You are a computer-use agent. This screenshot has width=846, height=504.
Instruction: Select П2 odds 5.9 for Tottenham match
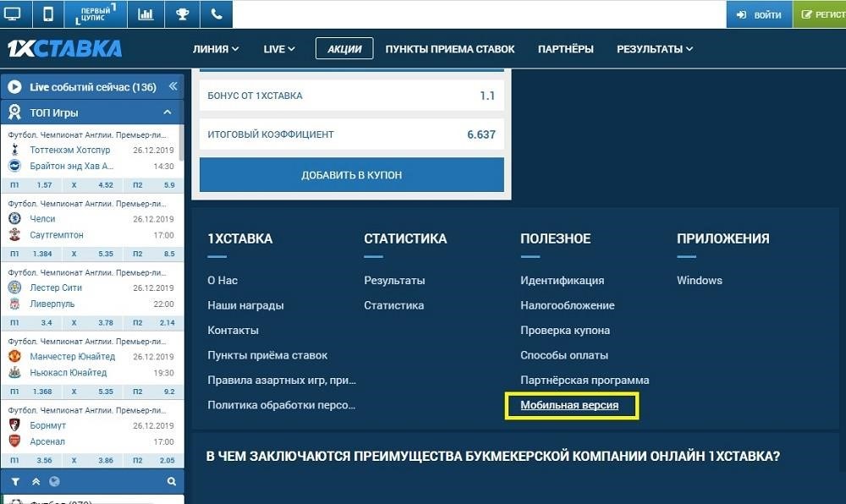pyautogui.click(x=154, y=185)
